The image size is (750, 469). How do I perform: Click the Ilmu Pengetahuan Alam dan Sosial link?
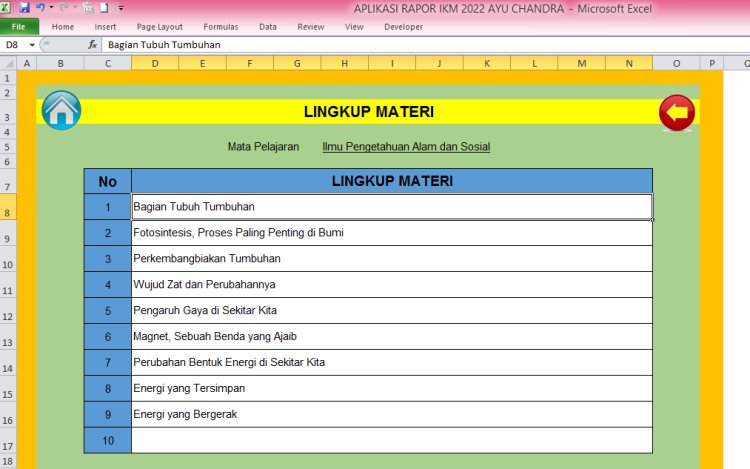tap(406, 147)
